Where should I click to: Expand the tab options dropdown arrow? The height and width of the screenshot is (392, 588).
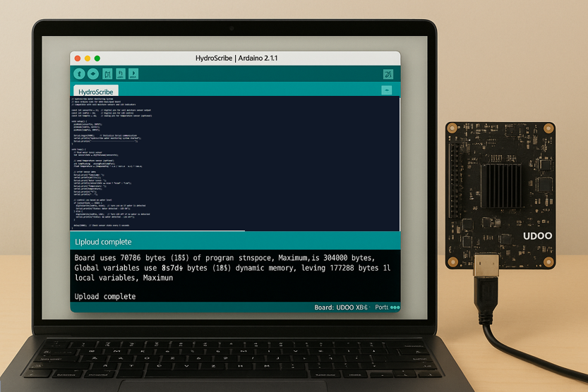point(387,90)
